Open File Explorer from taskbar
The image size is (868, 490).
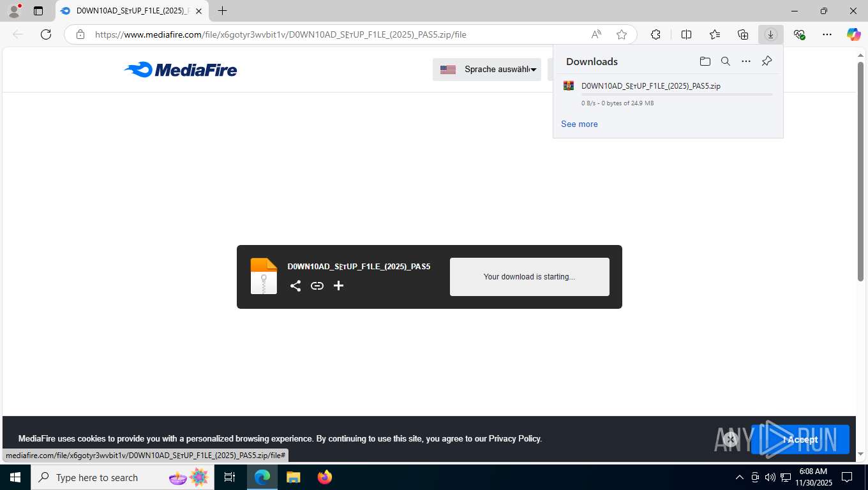pos(293,477)
